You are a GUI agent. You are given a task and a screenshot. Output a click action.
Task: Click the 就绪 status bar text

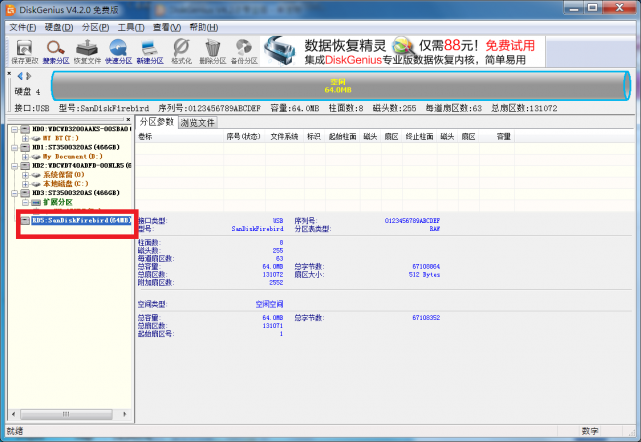(x=15, y=431)
